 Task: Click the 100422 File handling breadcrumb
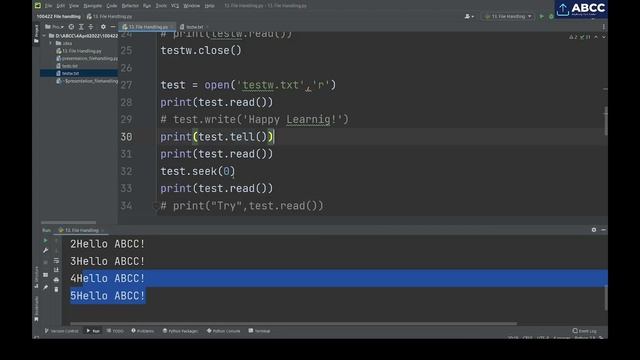coord(58,16)
